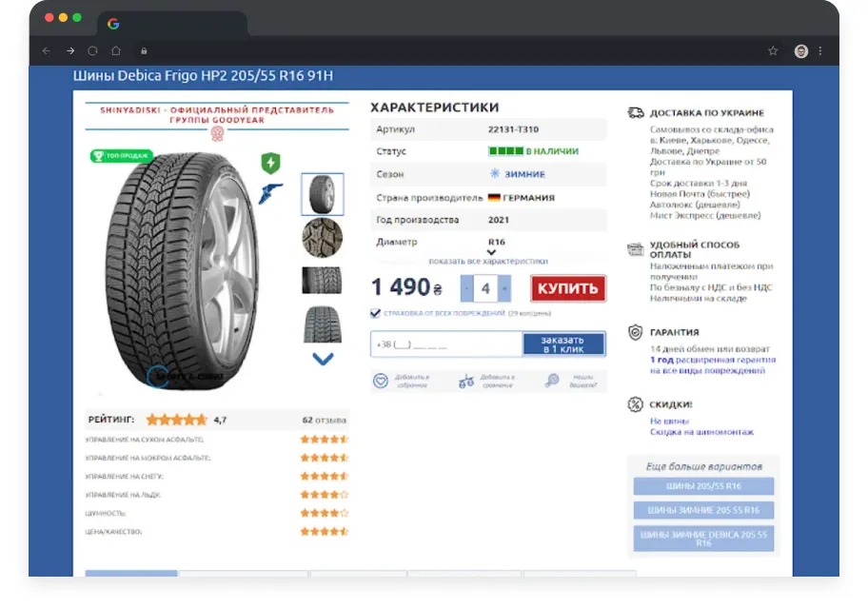Viewport: 868px width, 608px height.
Task: Click the payment method card icon
Action: [x=636, y=249]
